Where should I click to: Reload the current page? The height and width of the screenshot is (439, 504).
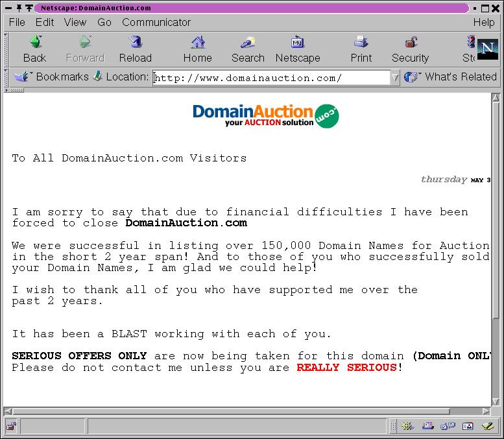pyautogui.click(x=136, y=49)
